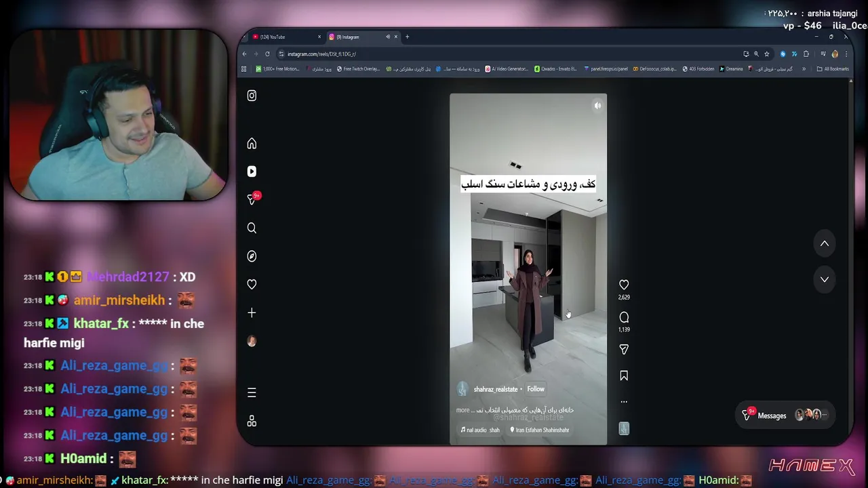This screenshot has height=488, width=868.
Task: Share the reel with paper plane icon
Action: (x=624, y=349)
